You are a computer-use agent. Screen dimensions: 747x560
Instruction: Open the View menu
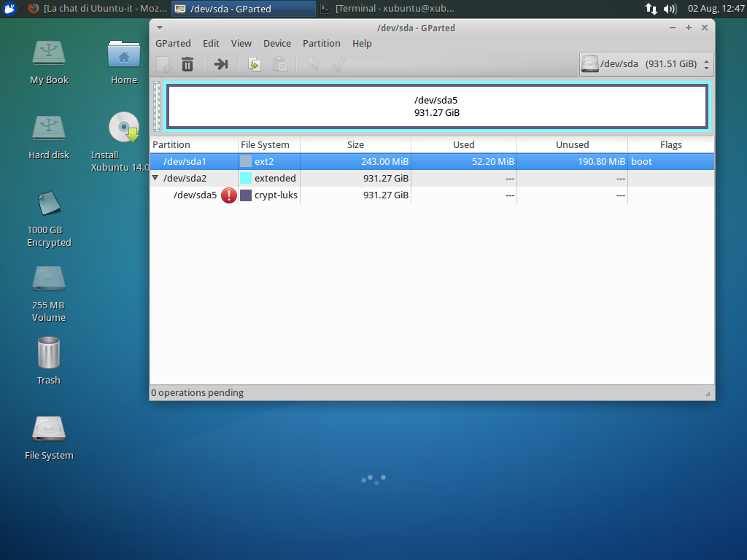241,43
